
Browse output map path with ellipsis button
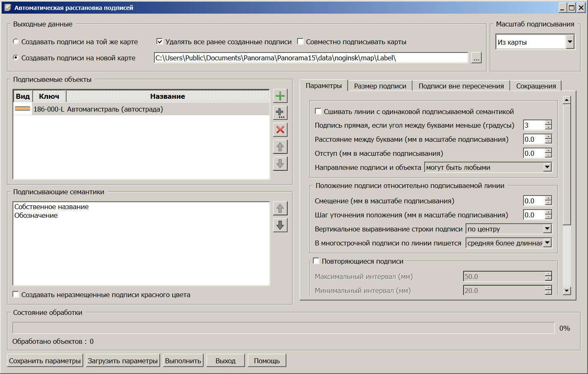(476, 58)
